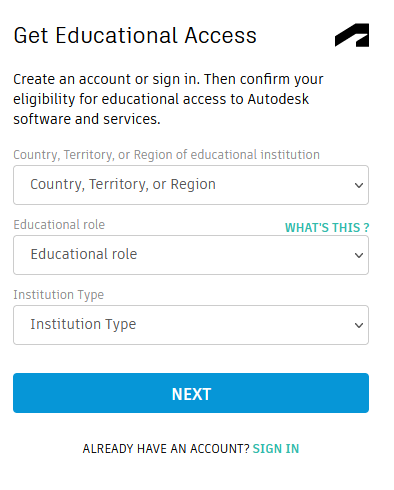Open the WHAT'S THIS help link
Viewport: 394px width, 490px height.
[327, 228]
